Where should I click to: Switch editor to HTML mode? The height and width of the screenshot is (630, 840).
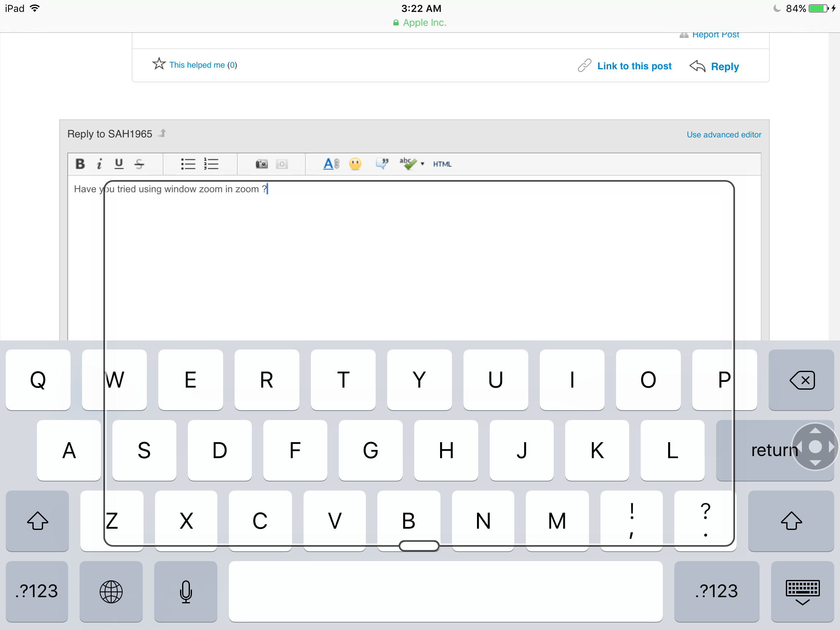pyautogui.click(x=442, y=164)
